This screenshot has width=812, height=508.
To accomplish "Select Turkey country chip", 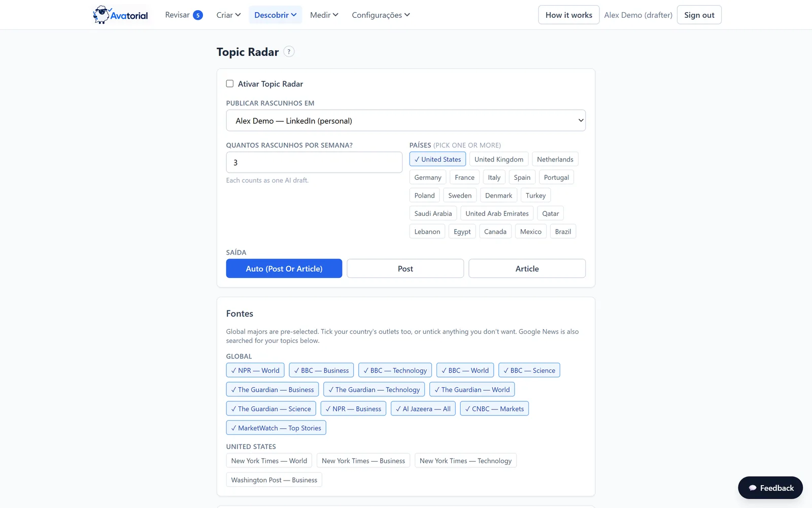I will 536,196.
